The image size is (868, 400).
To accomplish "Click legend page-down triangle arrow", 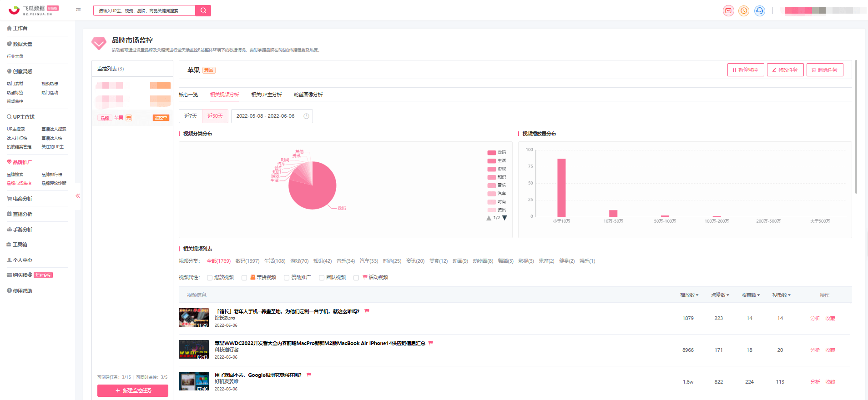I will point(505,218).
